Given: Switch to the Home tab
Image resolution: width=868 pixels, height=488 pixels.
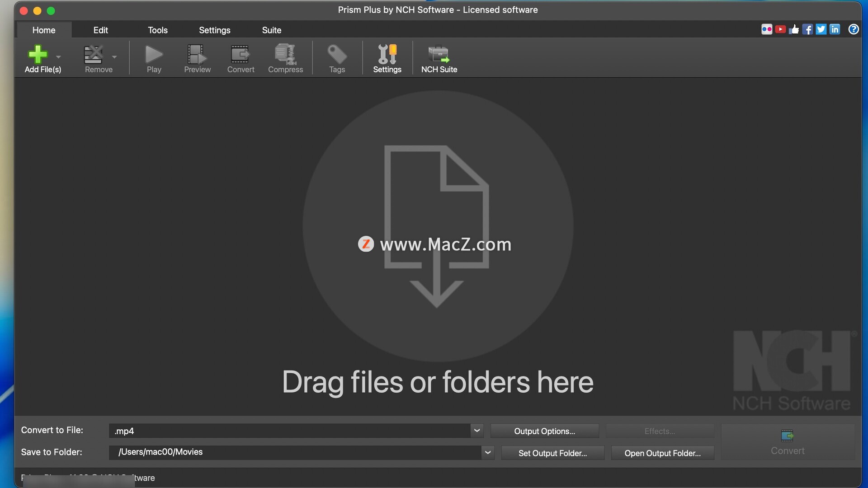Looking at the screenshot, I should click(44, 30).
